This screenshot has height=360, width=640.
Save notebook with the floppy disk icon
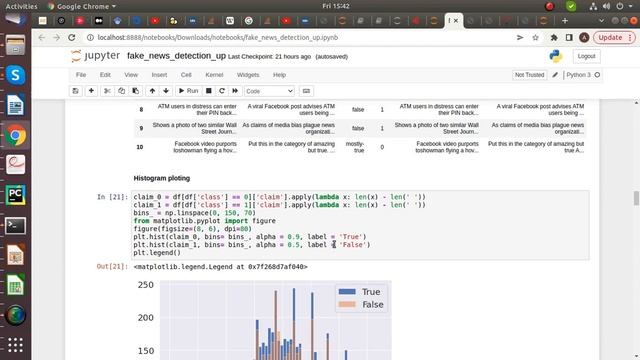click(76, 91)
